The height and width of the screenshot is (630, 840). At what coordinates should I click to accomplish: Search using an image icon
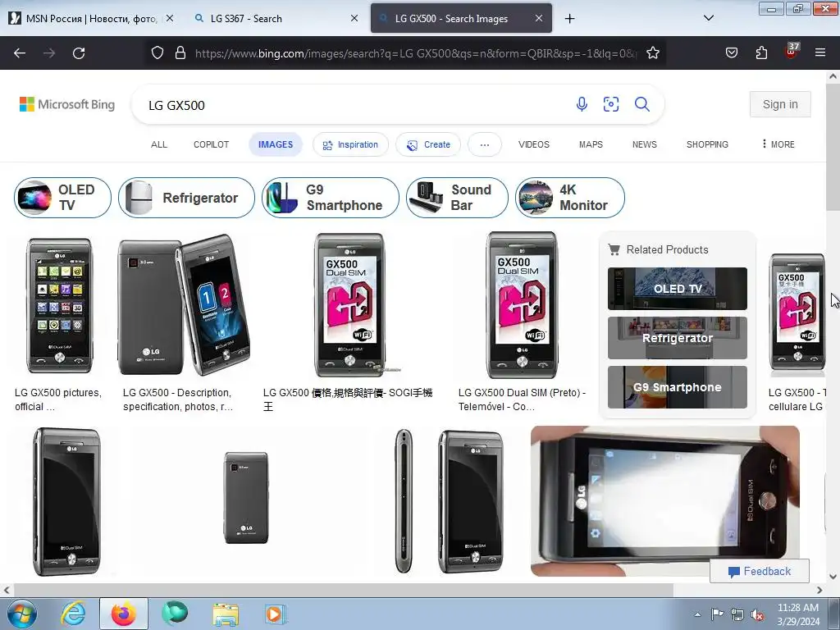611,104
